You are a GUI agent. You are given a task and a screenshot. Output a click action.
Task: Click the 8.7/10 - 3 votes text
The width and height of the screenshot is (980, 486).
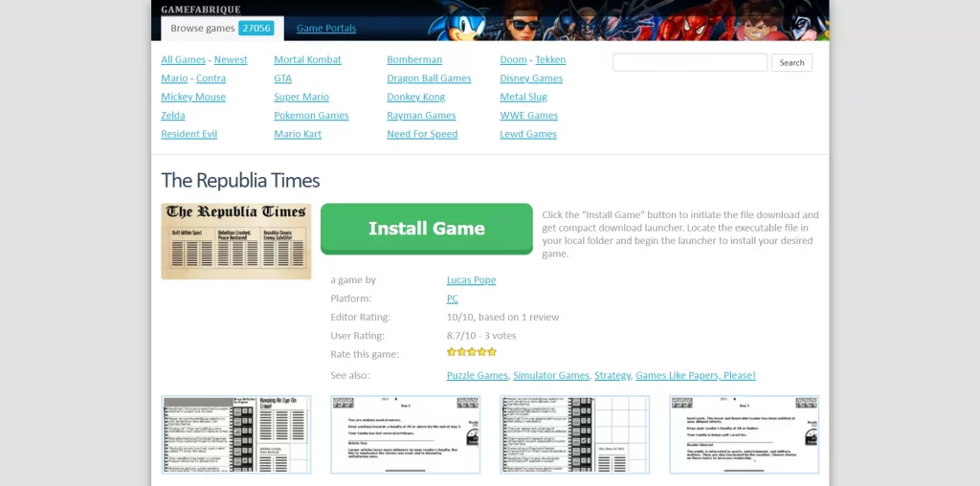pyautogui.click(x=481, y=336)
